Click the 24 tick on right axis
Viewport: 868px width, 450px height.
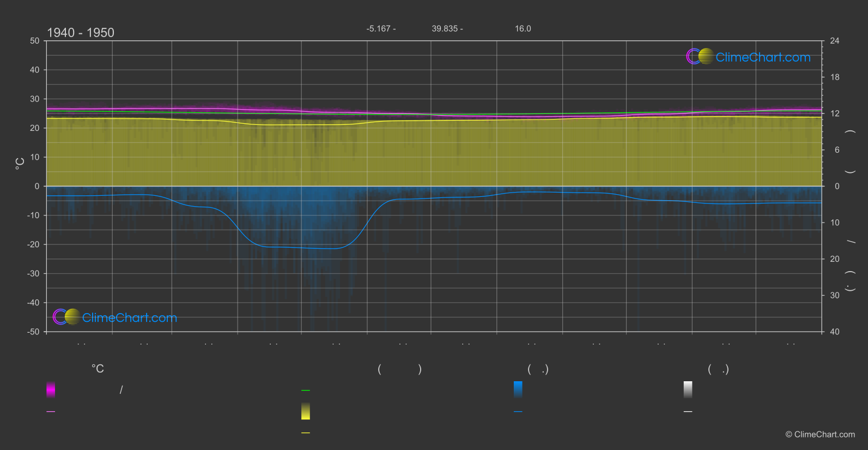[x=835, y=41]
